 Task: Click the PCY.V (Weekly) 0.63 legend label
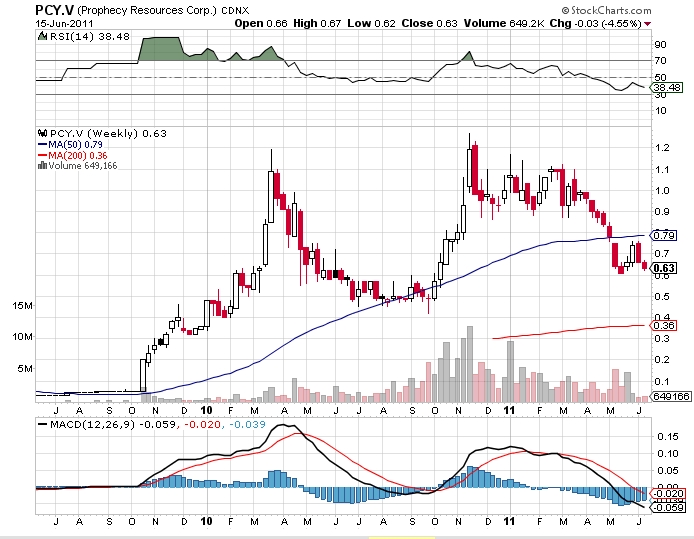[108, 133]
